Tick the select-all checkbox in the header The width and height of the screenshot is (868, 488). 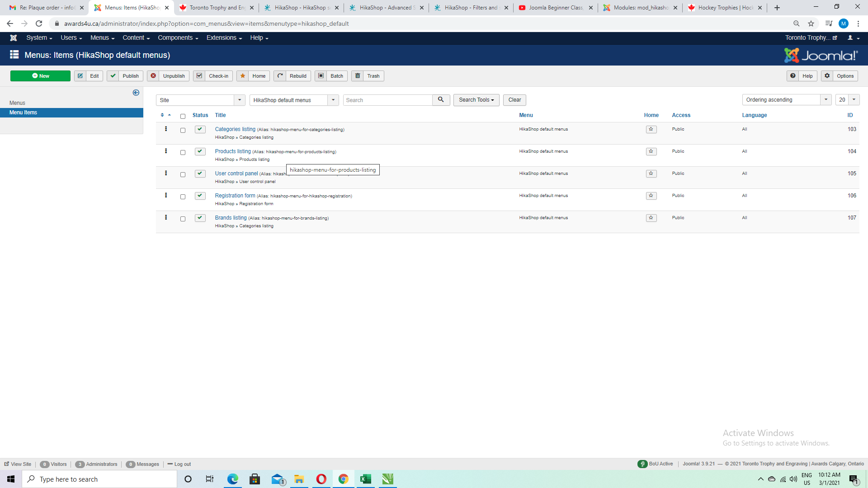pyautogui.click(x=183, y=116)
